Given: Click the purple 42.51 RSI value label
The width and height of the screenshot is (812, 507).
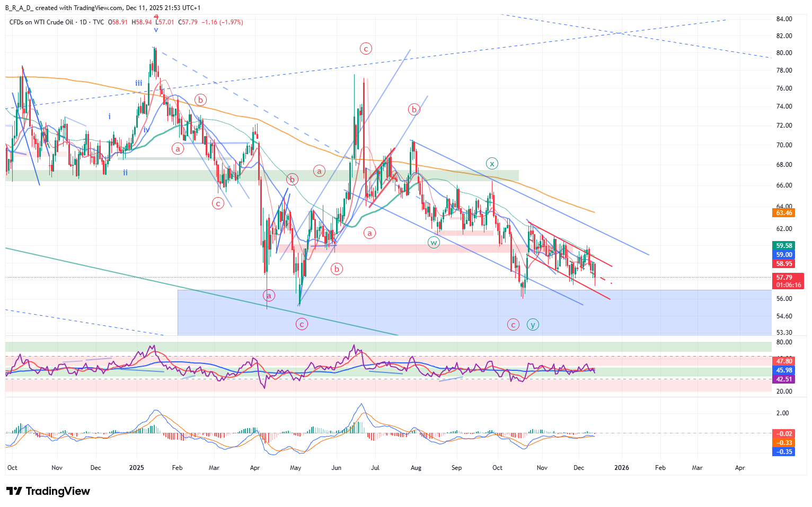Looking at the screenshot, I should point(784,379).
